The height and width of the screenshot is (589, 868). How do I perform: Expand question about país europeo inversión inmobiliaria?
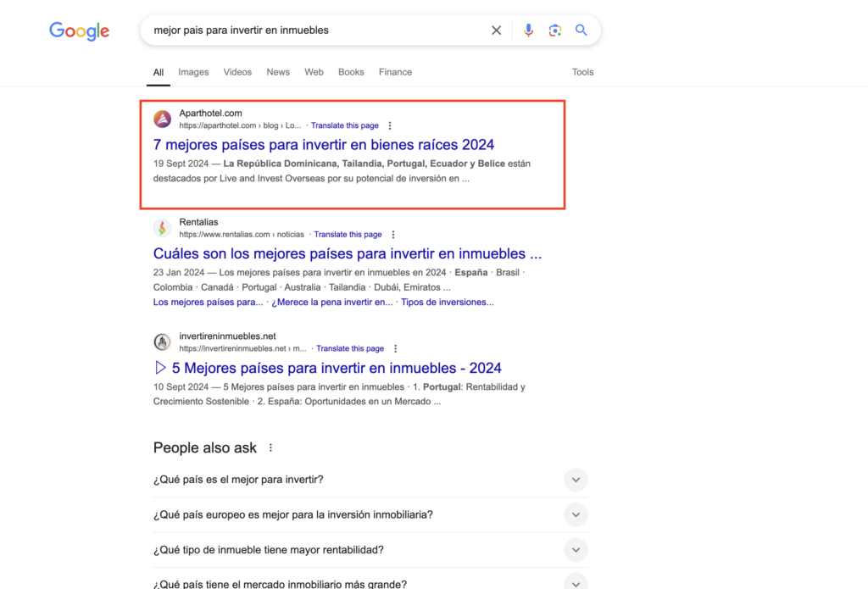pyautogui.click(x=370, y=514)
